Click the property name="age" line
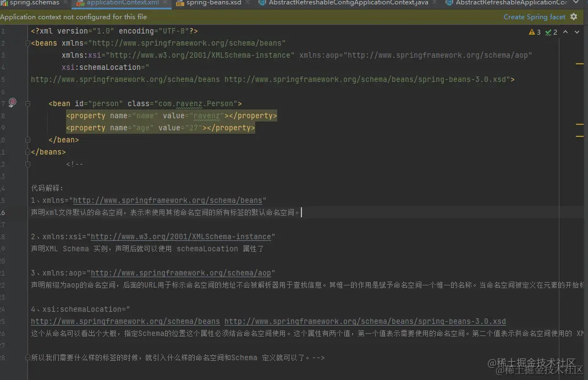This screenshot has width=588, height=380. [x=161, y=128]
